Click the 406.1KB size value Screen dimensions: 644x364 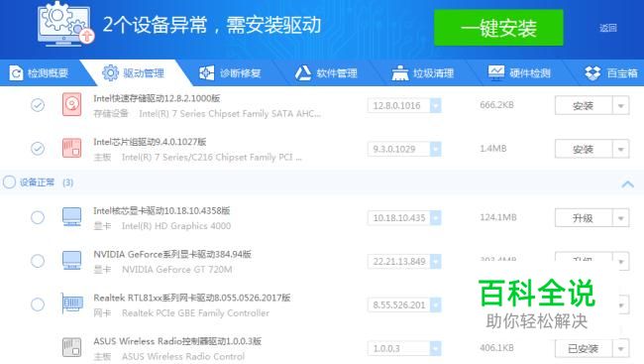496,347
